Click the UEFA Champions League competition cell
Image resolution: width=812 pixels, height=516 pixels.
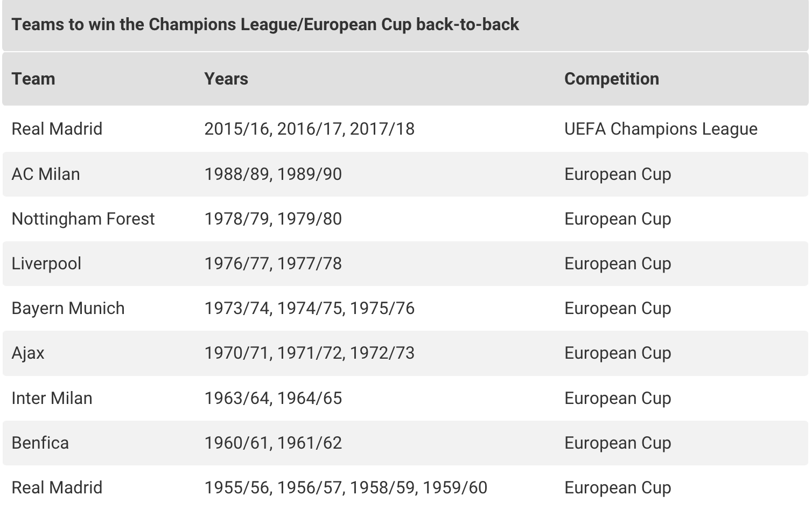661,129
